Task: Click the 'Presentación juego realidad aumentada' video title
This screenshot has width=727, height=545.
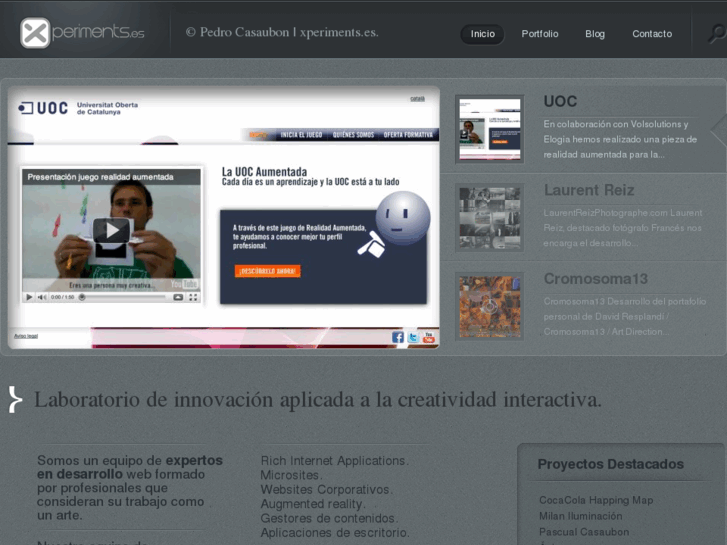Action: click(x=100, y=177)
